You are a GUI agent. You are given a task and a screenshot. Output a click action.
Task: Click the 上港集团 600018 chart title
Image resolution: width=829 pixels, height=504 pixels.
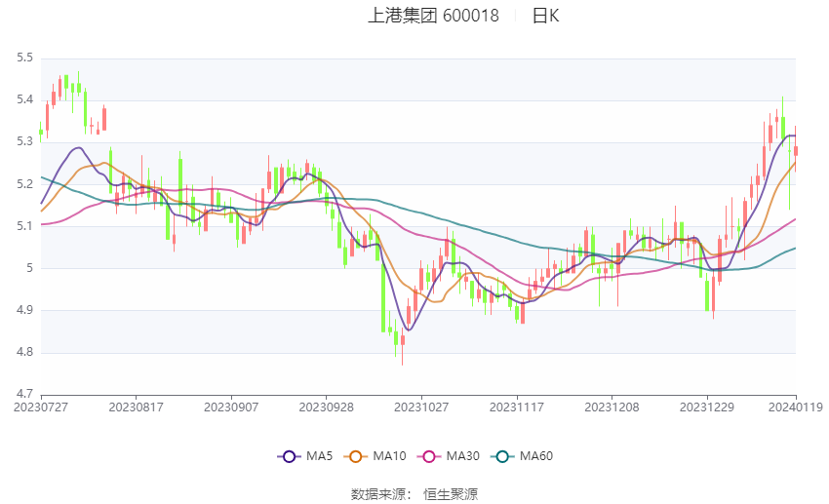(x=433, y=16)
